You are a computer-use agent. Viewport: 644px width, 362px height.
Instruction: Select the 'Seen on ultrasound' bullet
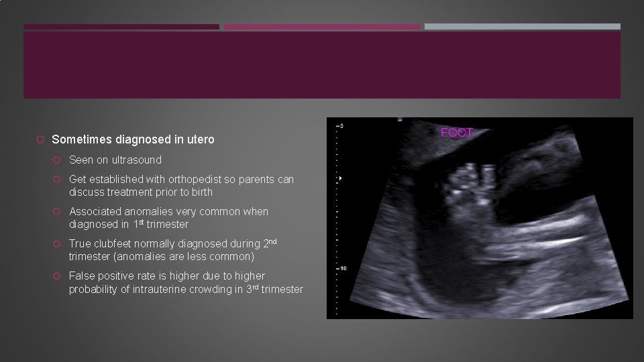[x=115, y=160]
